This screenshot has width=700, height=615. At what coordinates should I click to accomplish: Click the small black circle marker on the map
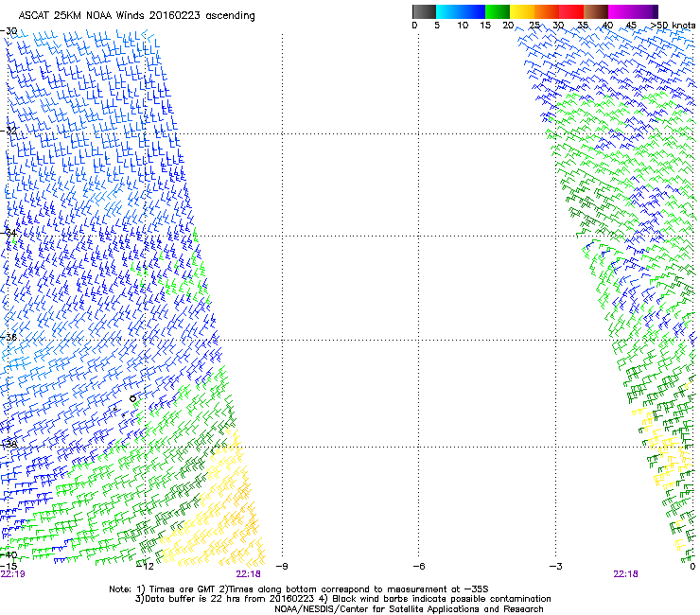coord(133,399)
